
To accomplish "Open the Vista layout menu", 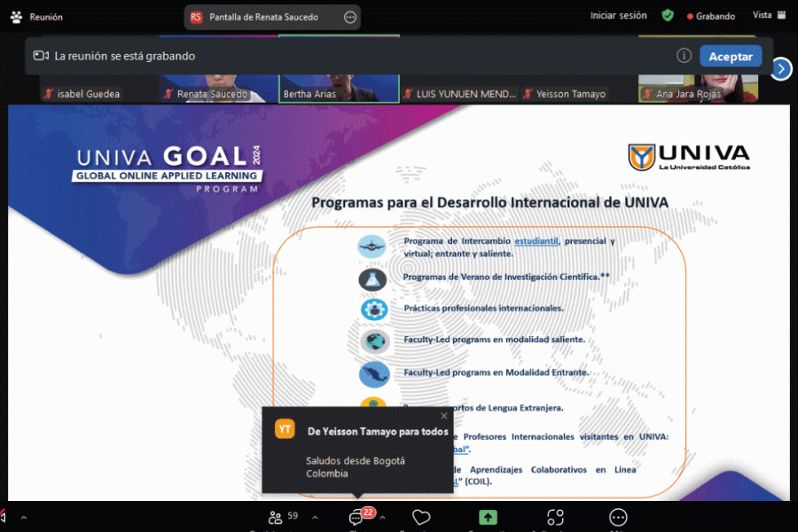I will click(x=769, y=15).
